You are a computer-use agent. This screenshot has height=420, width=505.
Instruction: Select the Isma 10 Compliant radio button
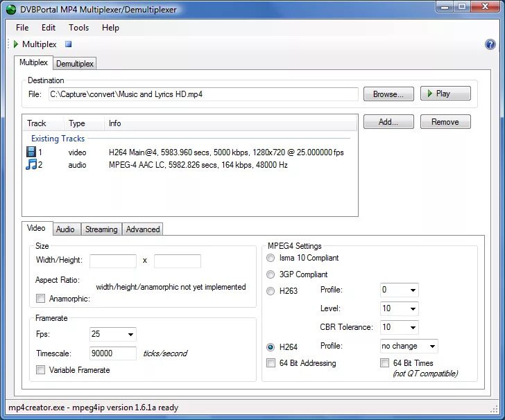click(x=271, y=258)
